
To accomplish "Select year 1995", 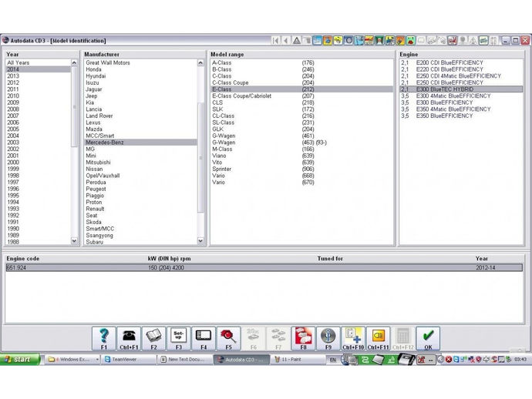I will (x=38, y=196).
